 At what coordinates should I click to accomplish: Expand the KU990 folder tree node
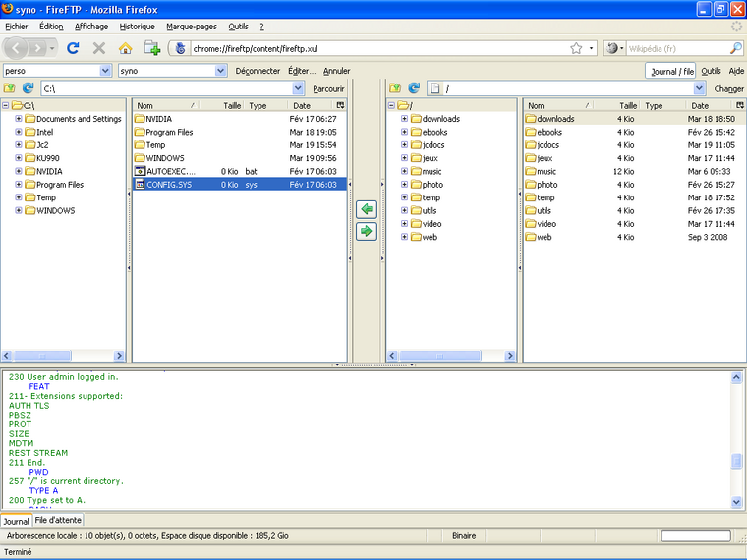18,158
